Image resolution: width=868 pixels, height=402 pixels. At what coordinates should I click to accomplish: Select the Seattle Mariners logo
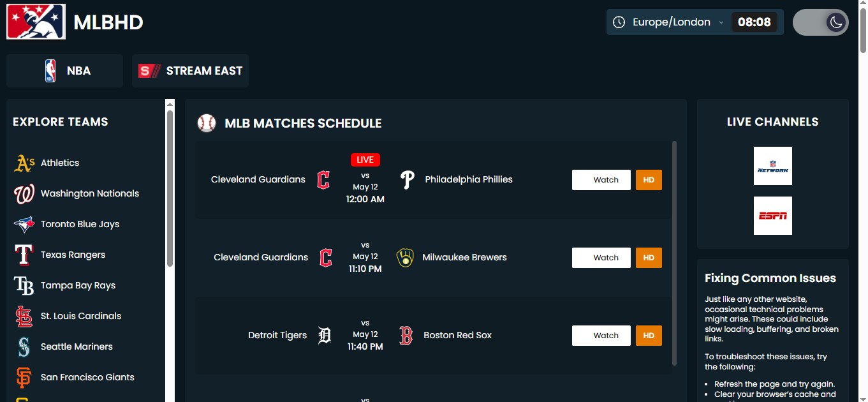click(24, 347)
